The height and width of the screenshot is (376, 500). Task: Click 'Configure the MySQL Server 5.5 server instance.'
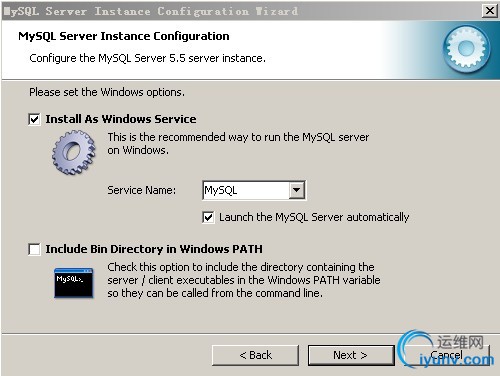147,58
